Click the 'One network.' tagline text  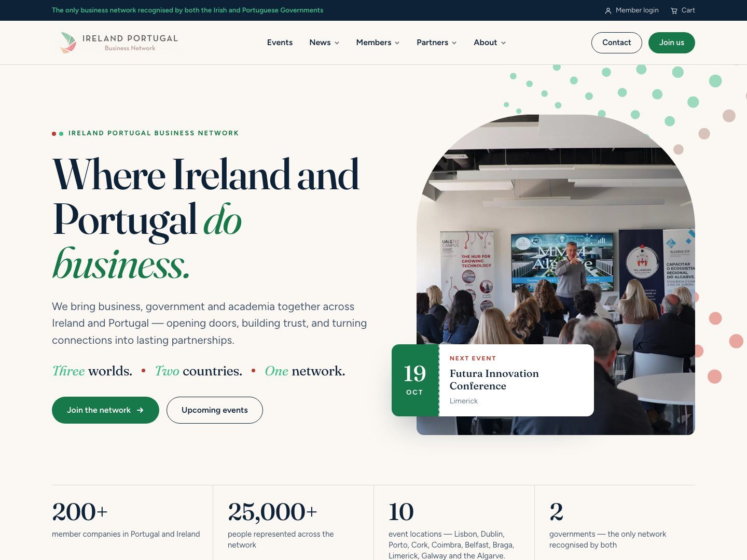click(x=305, y=371)
